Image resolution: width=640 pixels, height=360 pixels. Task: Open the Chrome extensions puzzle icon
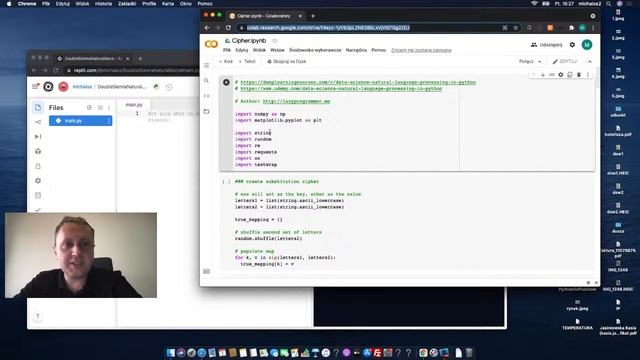[571, 28]
